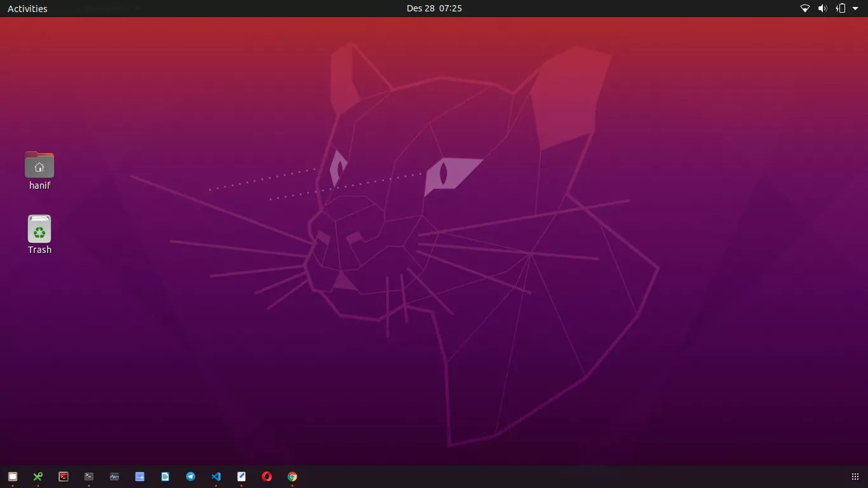Viewport: 868px width, 488px height.
Task: Open the Text Editor icon in dock
Action: (x=241, y=477)
